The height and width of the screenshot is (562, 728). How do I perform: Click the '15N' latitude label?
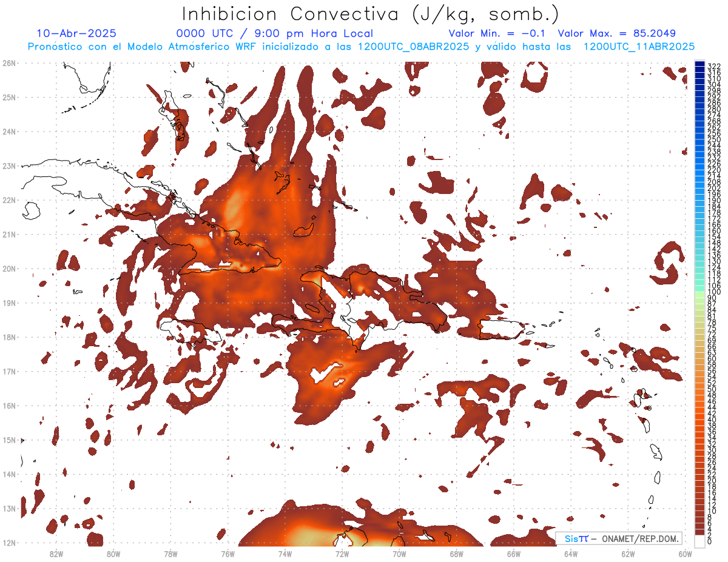(9, 440)
